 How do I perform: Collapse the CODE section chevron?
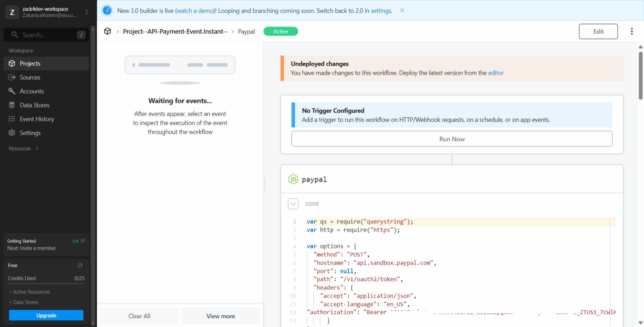[293, 204]
